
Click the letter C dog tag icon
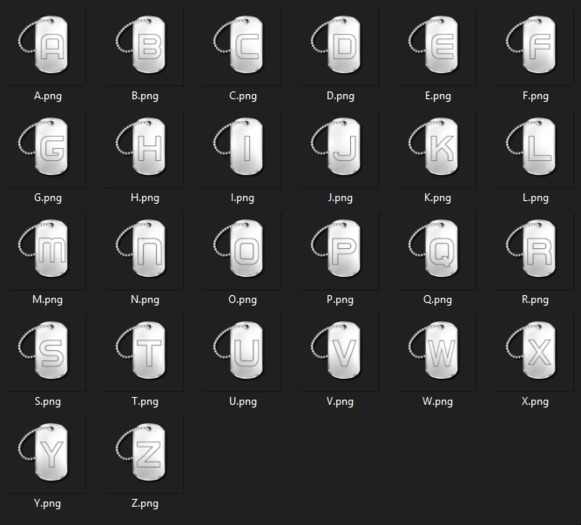click(238, 44)
